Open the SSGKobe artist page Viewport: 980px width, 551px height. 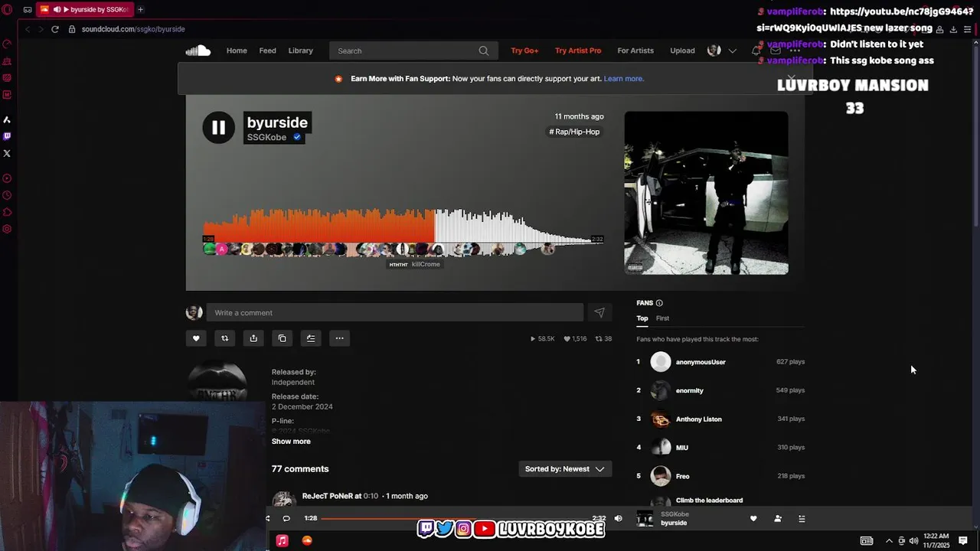click(x=266, y=138)
